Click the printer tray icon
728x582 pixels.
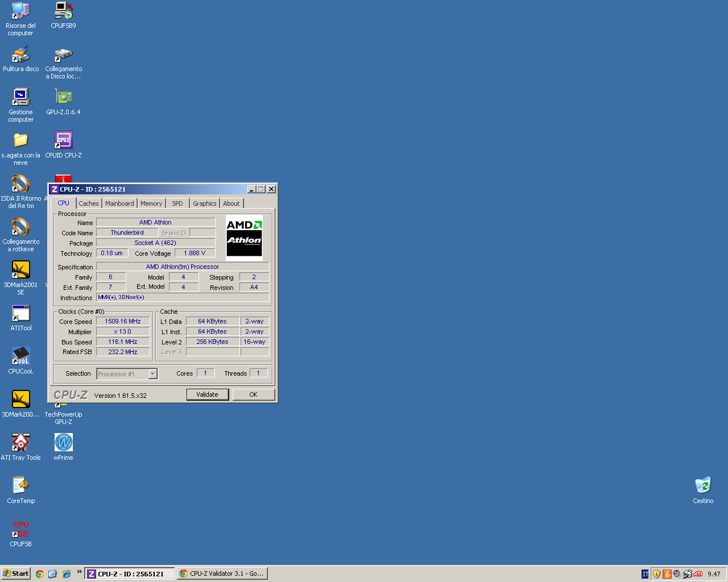click(688, 574)
